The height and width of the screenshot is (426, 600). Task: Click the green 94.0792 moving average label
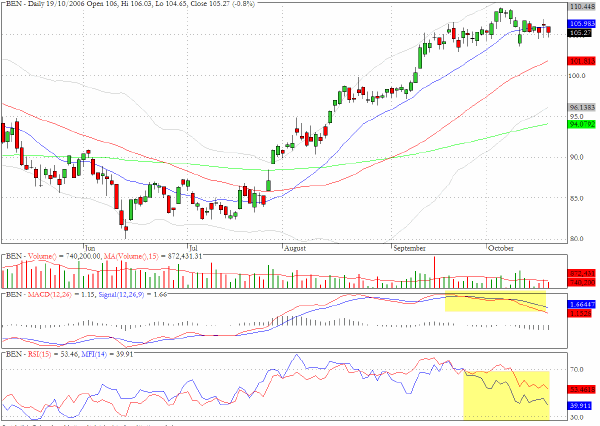[x=582, y=124]
